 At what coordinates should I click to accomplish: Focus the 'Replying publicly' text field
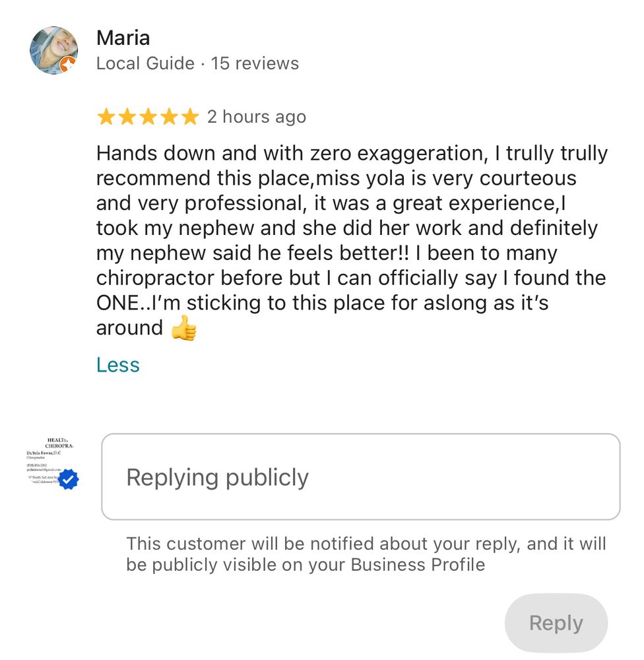pyautogui.click(x=360, y=477)
